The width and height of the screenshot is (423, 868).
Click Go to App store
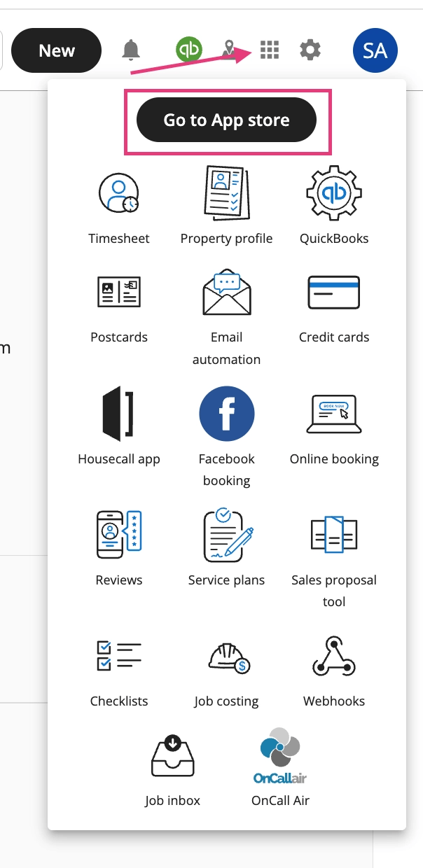226,120
